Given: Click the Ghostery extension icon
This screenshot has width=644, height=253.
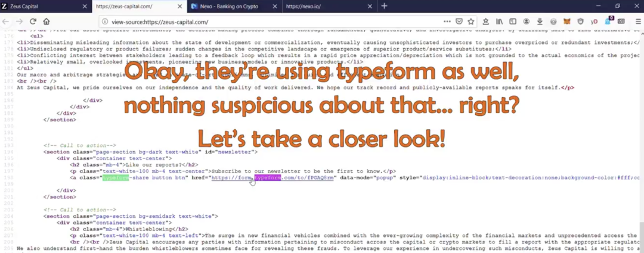Looking at the screenshot, I should pos(609,21).
